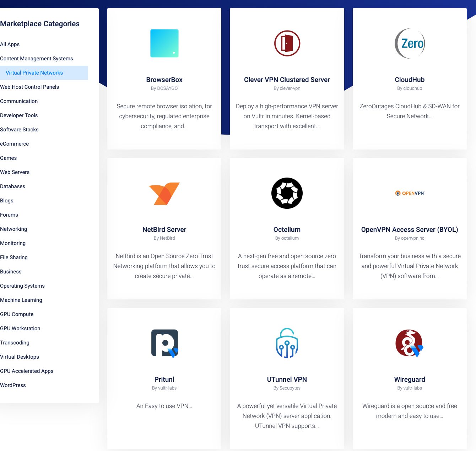Screen dimensions: 476x451
Task: Go to Monitoring category
Action: click(13, 243)
